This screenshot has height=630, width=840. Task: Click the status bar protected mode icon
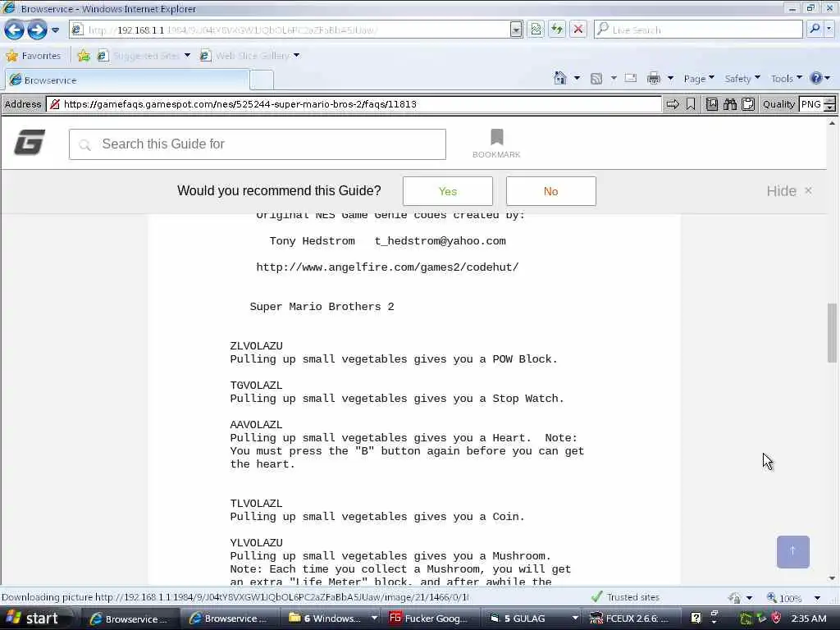click(x=735, y=597)
